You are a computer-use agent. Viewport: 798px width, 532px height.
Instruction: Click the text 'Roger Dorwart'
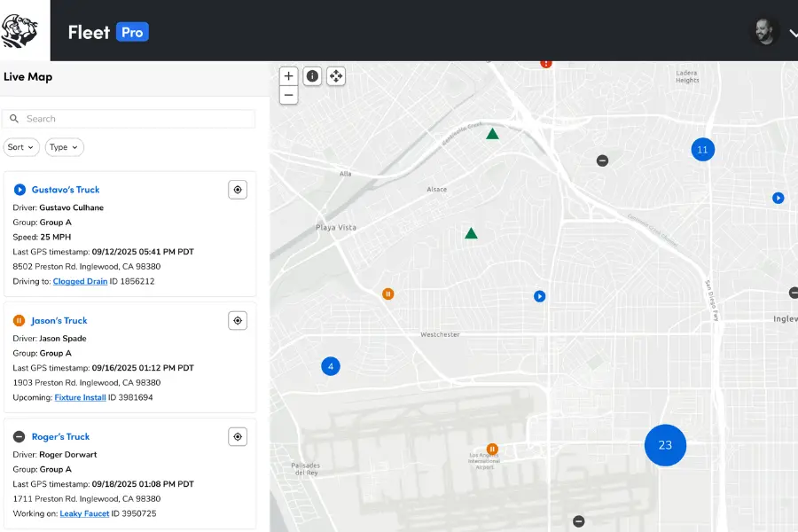pyautogui.click(x=67, y=455)
